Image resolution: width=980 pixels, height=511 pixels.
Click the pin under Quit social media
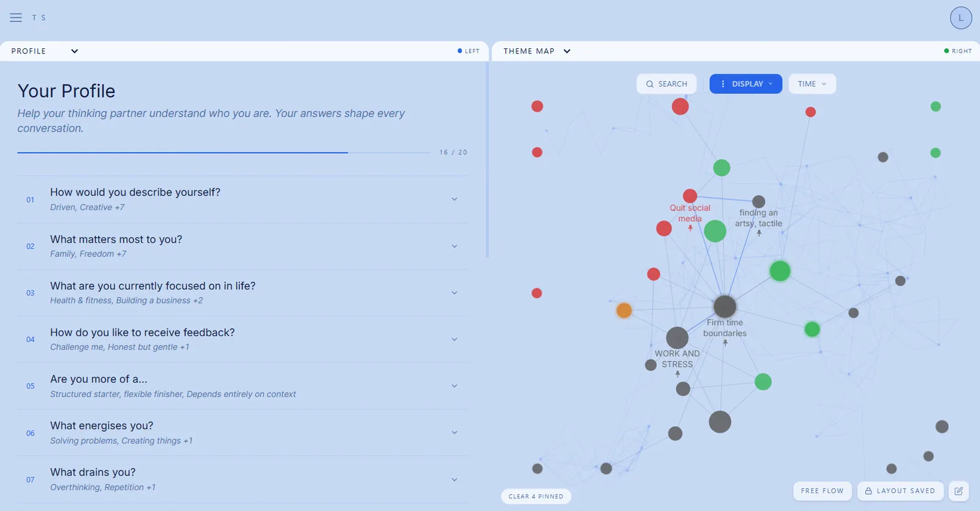(x=690, y=228)
